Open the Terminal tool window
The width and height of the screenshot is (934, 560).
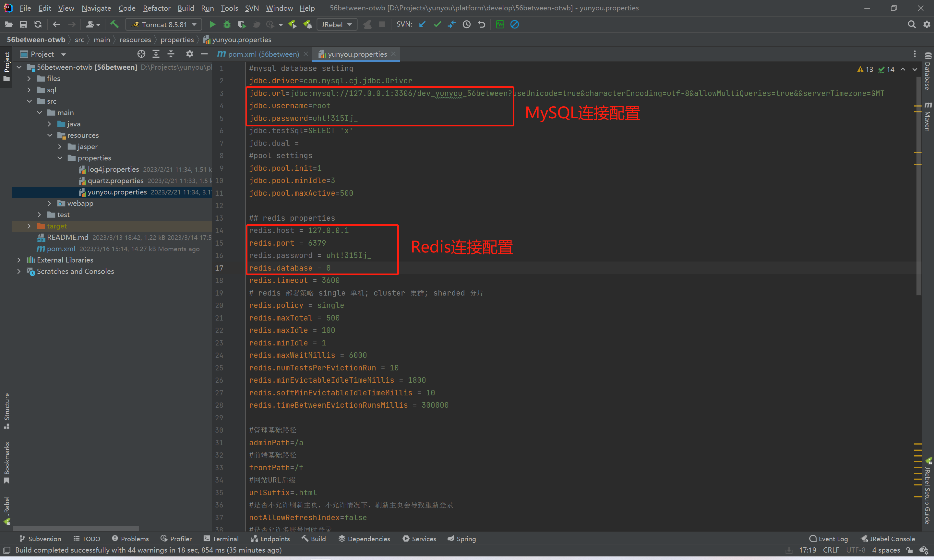click(221, 539)
